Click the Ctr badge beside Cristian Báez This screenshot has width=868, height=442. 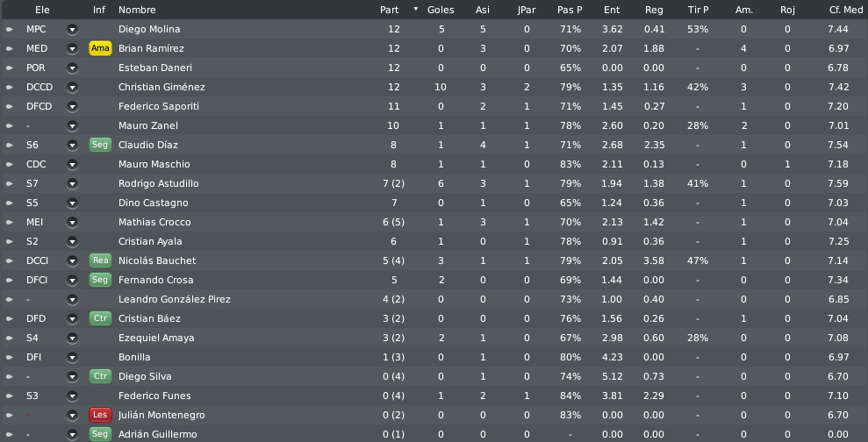[100, 318]
